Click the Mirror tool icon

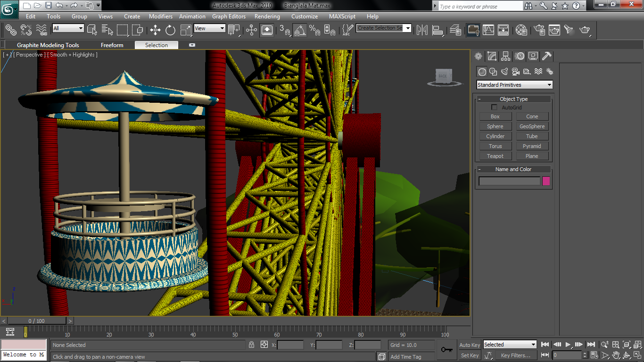[421, 30]
